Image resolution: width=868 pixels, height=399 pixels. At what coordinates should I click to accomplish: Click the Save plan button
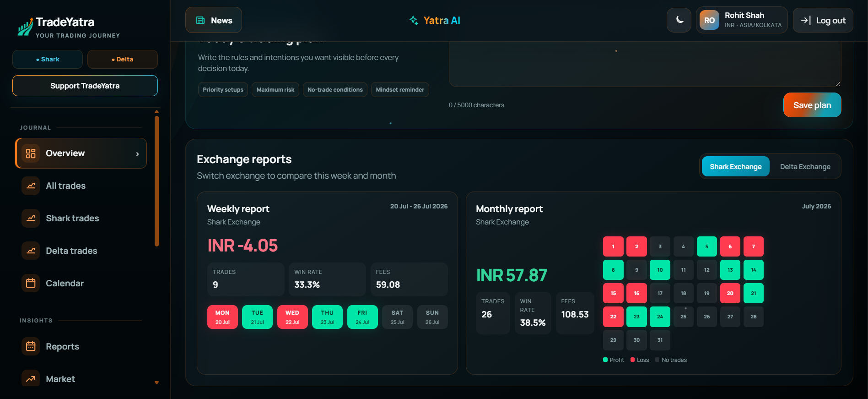[x=812, y=105]
